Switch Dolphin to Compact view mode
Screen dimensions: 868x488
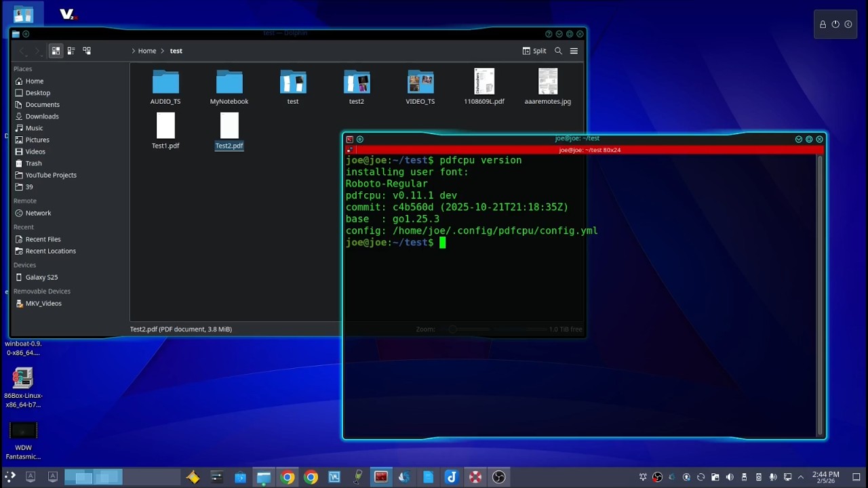tap(71, 51)
